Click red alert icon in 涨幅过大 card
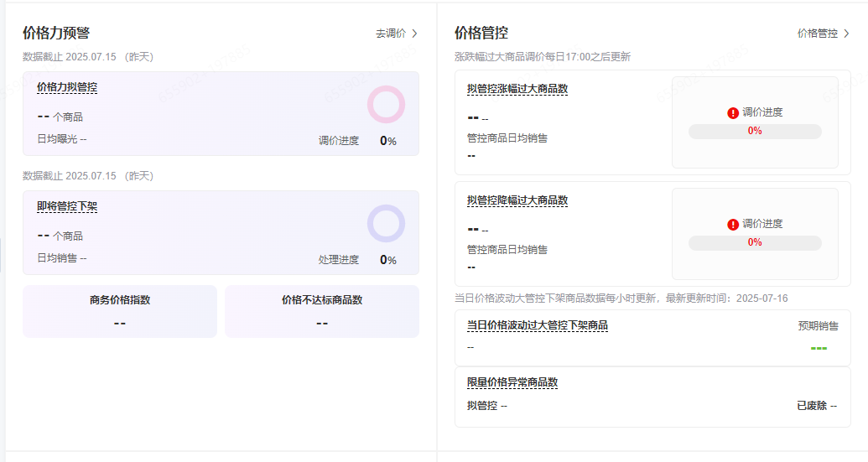The height and width of the screenshot is (462, 868). [733, 112]
